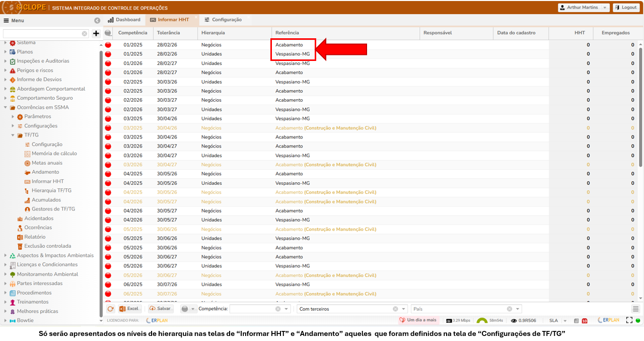Viewport: 644px width, 341px height.
Task: Collapse the TF/TG tree node
Action: [13, 135]
